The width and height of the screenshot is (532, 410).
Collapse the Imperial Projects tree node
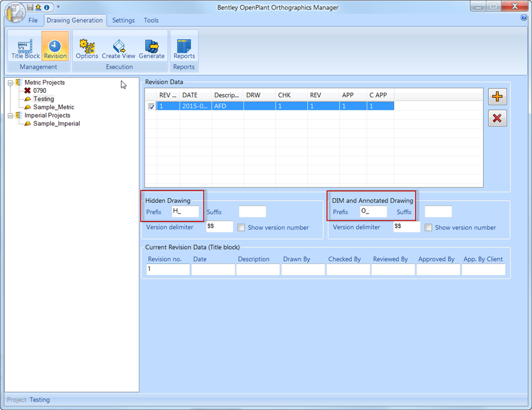tap(11, 116)
